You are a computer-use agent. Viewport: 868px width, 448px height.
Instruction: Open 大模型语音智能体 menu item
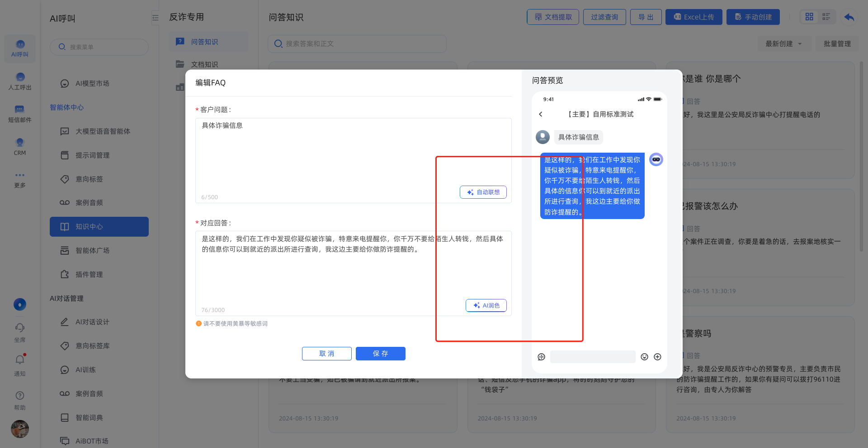tap(99, 131)
